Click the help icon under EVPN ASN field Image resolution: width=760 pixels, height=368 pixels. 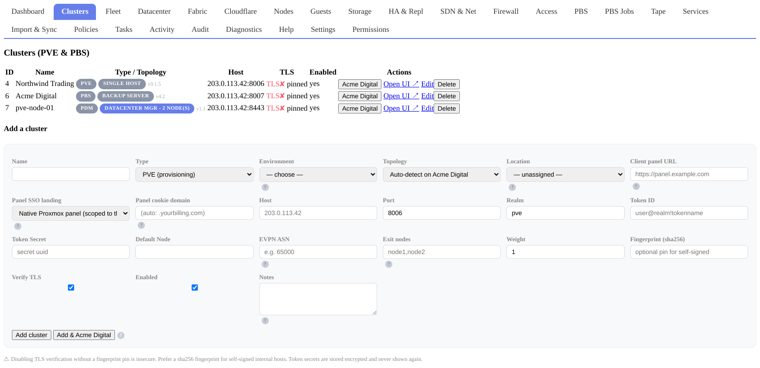265,264
